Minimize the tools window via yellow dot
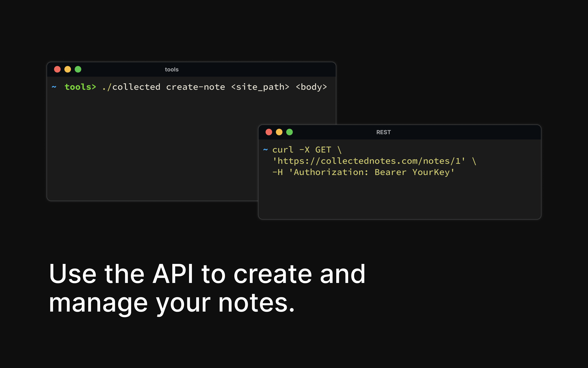This screenshot has width=588, height=368. coord(68,69)
